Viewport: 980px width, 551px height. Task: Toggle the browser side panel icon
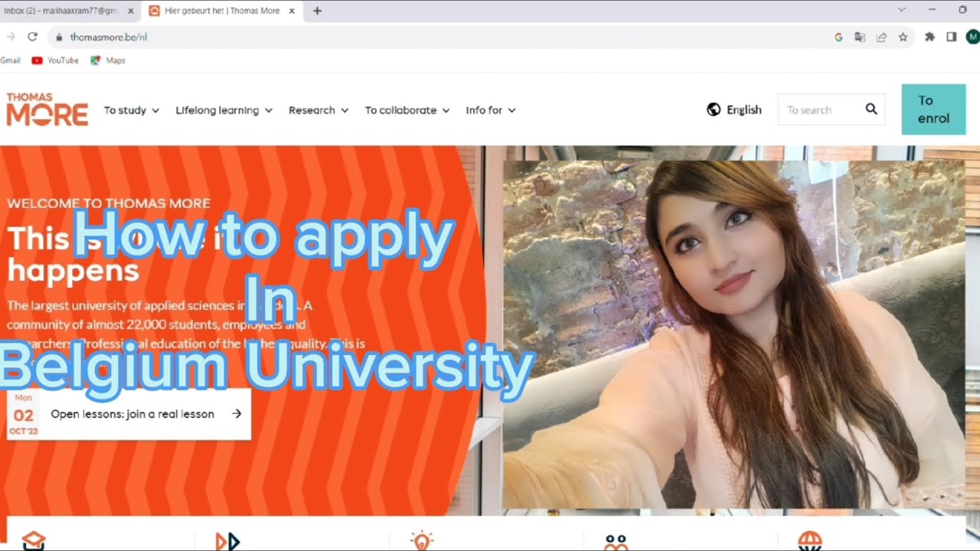pyautogui.click(x=951, y=37)
